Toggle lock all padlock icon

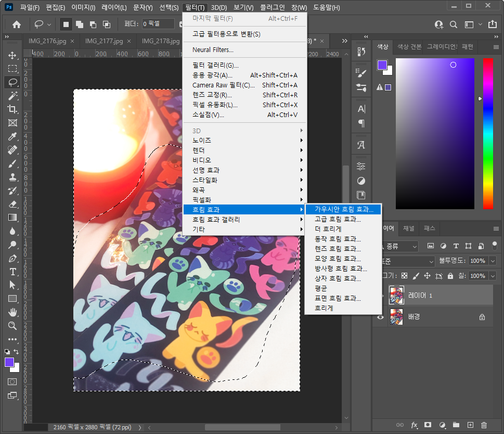[x=450, y=275]
